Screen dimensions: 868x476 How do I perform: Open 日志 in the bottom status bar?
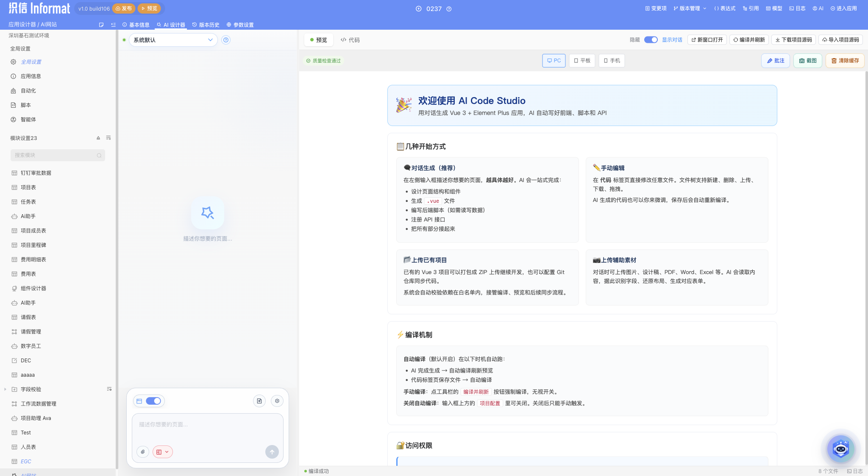(x=855, y=471)
